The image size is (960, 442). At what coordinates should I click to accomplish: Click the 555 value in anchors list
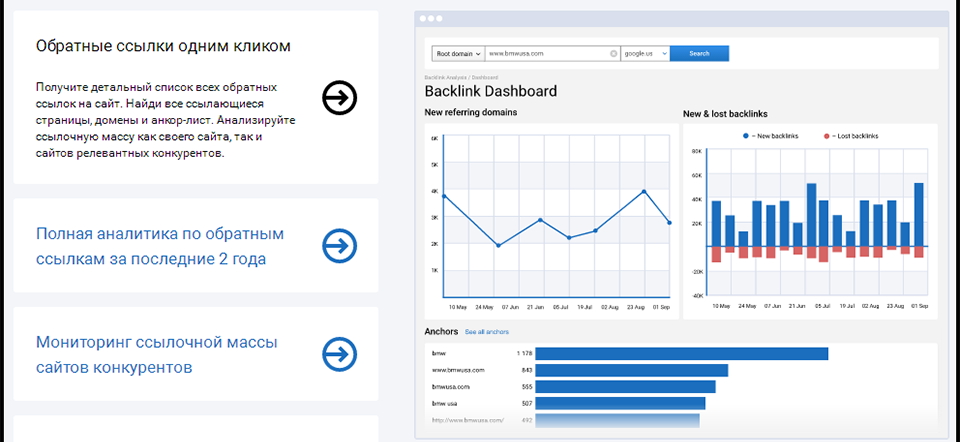coord(527,386)
